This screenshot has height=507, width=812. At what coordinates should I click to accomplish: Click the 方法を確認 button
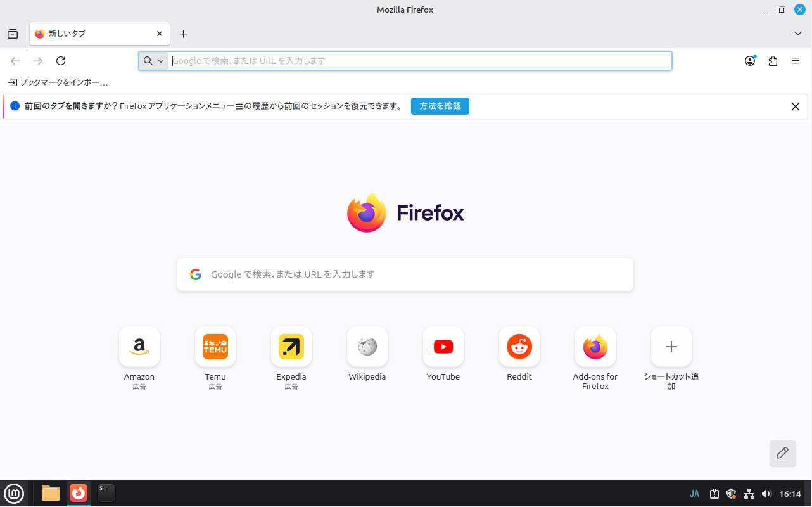(x=440, y=106)
